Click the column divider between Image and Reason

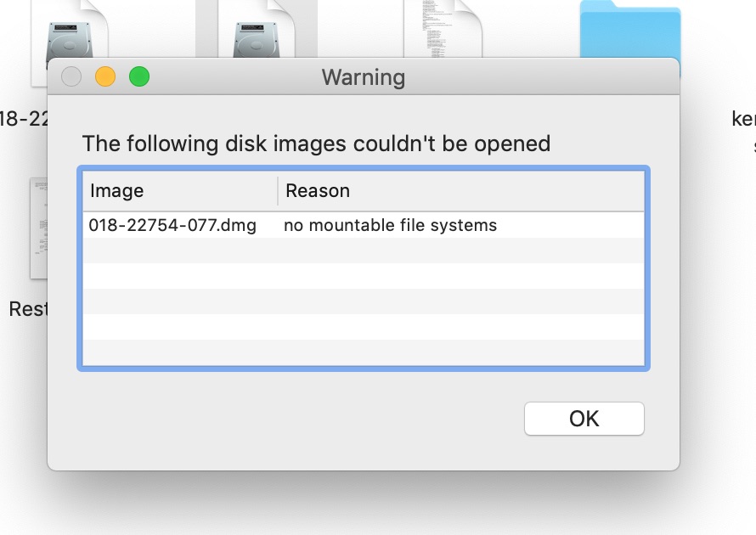(278, 191)
